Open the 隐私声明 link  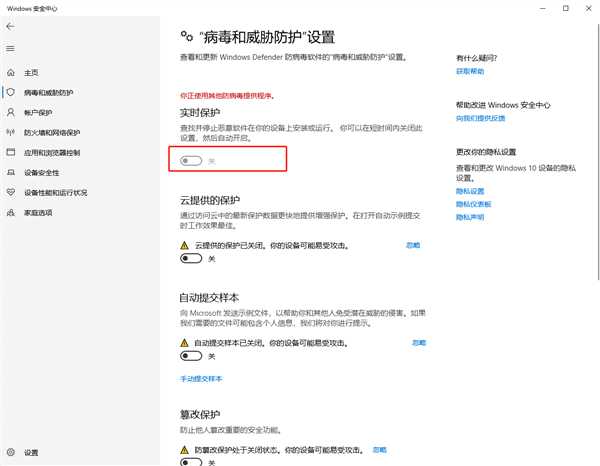[x=470, y=217]
